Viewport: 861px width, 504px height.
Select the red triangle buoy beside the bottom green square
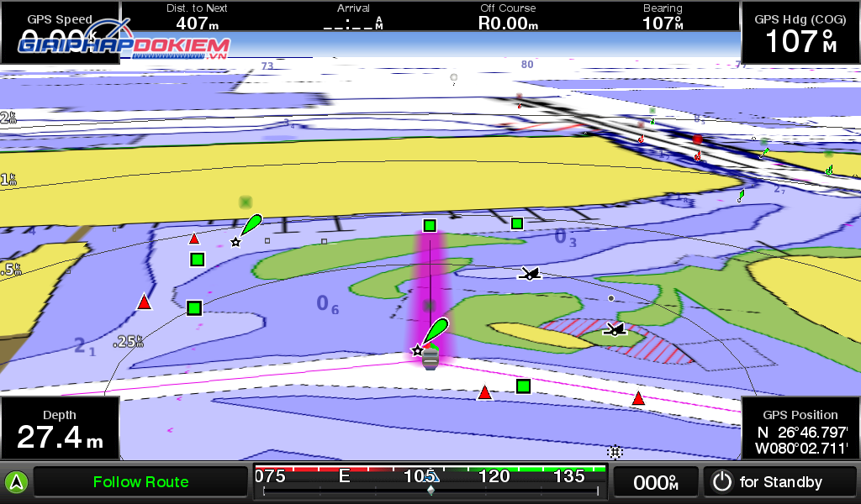pos(484,392)
